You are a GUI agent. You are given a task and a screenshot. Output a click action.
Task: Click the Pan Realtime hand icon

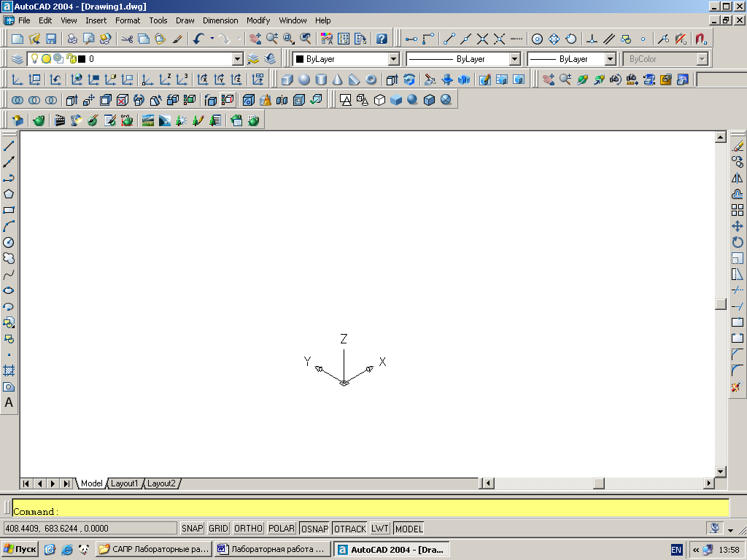(x=255, y=39)
